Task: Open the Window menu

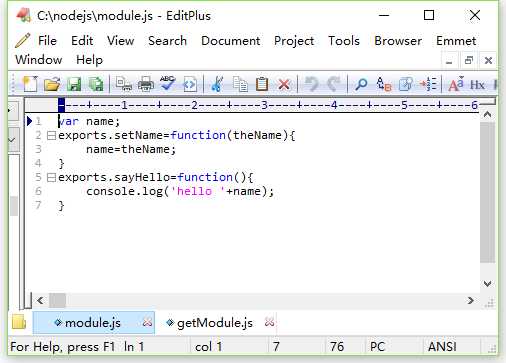Action: coord(39,60)
